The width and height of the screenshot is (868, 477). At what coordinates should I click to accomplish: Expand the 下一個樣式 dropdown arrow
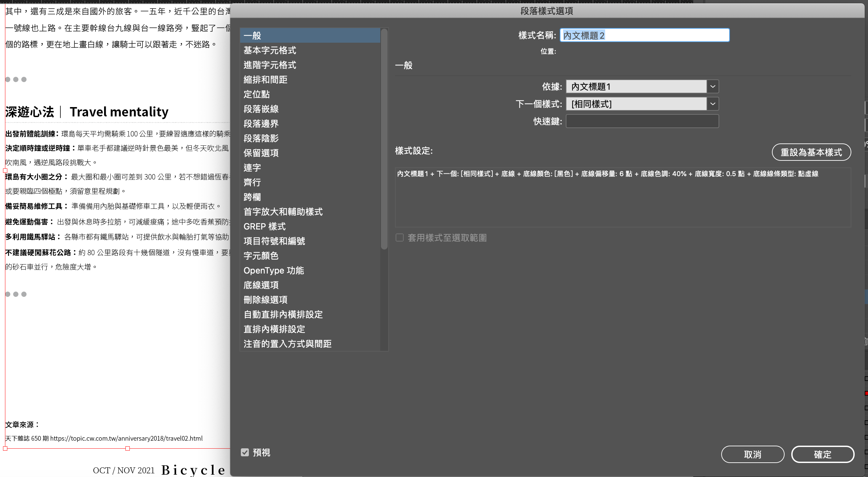point(713,104)
